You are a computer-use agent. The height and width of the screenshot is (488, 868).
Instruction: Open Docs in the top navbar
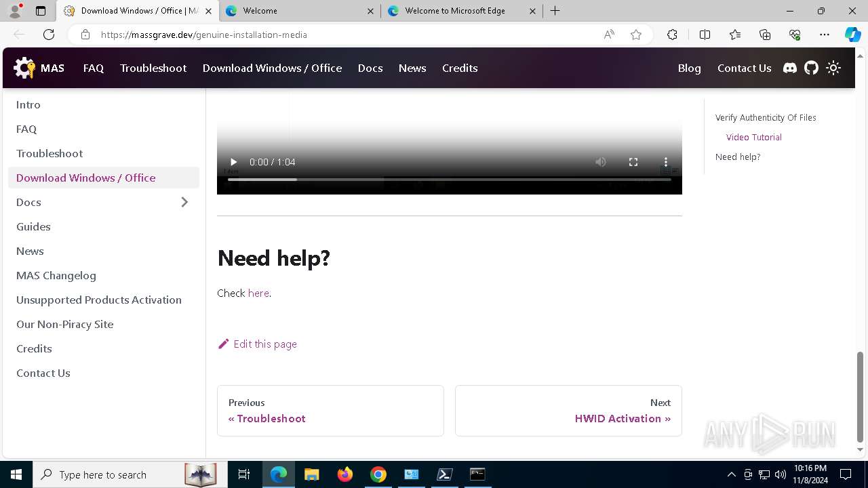pos(370,68)
